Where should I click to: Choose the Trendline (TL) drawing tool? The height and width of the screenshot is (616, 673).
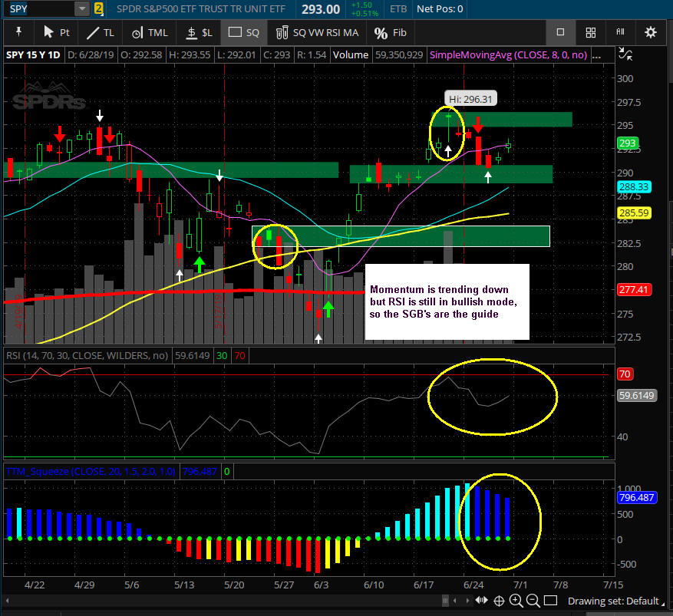point(100,32)
